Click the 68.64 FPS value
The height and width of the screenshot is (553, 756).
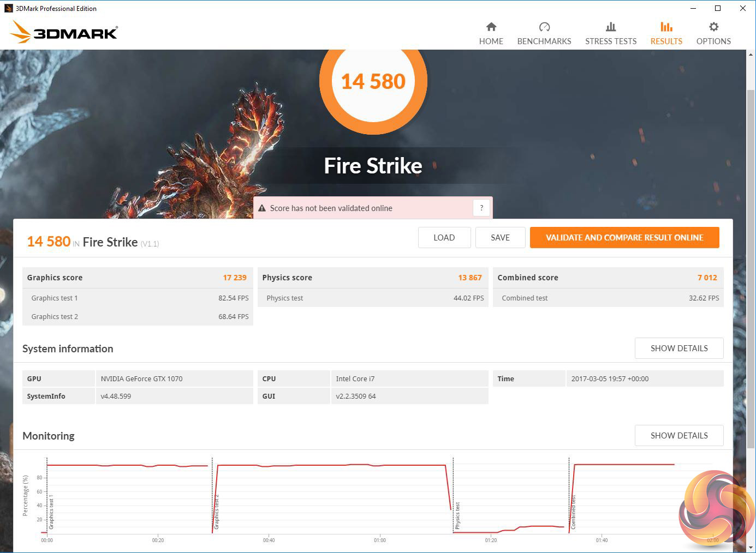click(234, 317)
